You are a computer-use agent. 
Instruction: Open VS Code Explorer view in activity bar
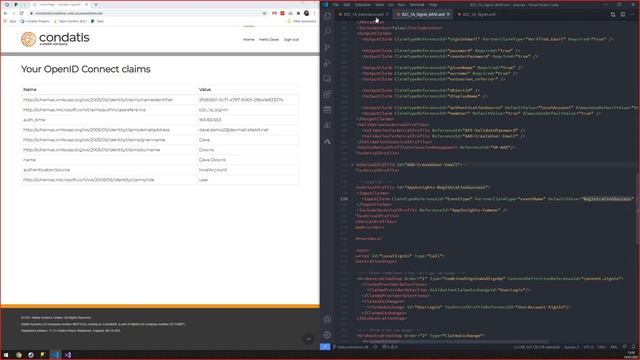click(327, 16)
